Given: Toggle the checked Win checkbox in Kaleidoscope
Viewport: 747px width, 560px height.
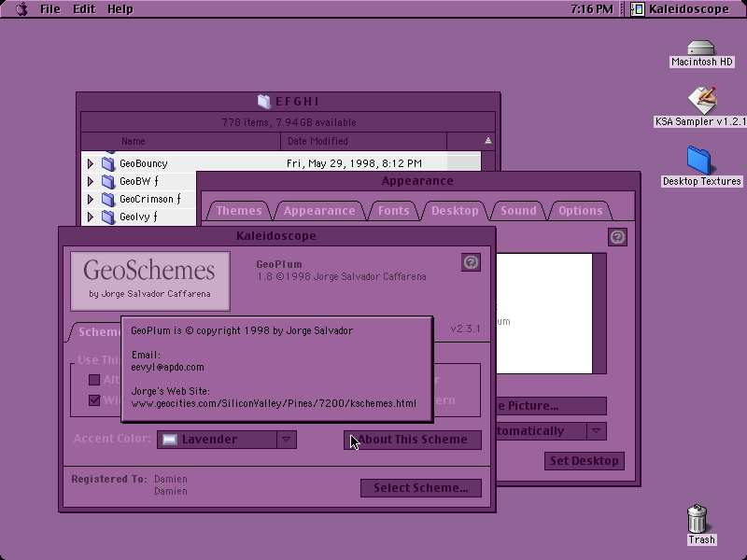Looking at the screenshot, I should coord(94,400).
